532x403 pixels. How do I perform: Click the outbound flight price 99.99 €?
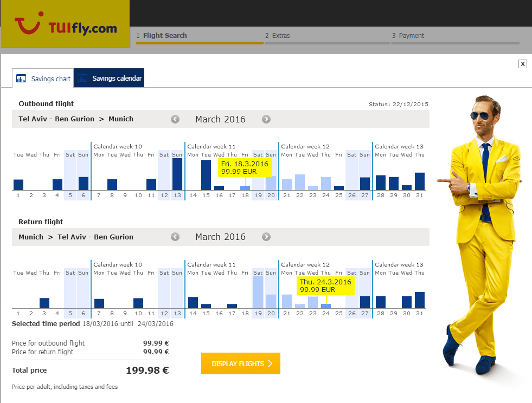pyautogui.click(x=156, y=343)
